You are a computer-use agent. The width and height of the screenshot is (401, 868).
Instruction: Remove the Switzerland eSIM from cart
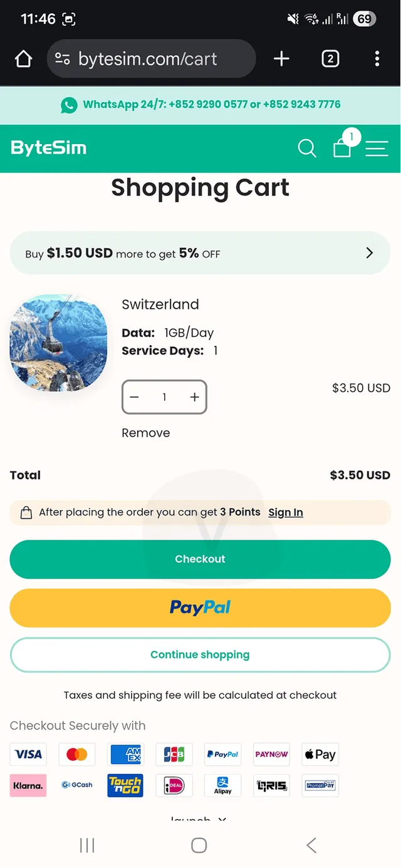pyautogui.click(x=145, y=432)
